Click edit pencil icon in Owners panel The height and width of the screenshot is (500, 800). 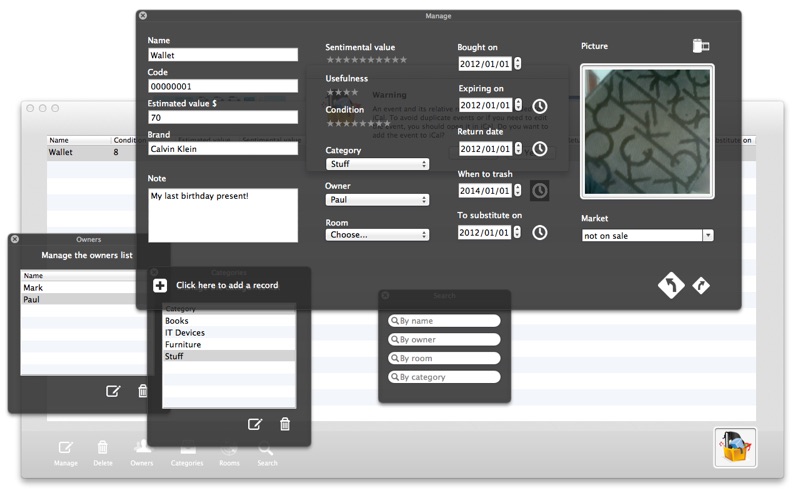click(x=113, y=391)
